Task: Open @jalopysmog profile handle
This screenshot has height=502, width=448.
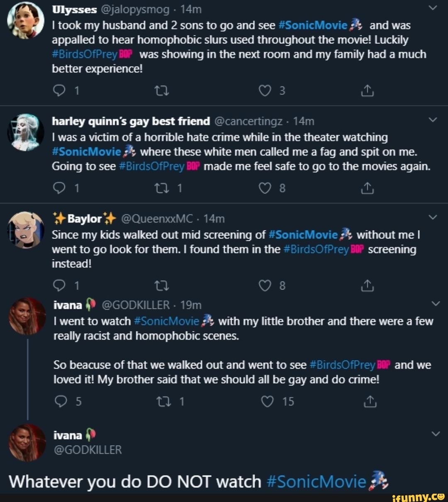Action: pyautogui.click(x=134, y=9)
